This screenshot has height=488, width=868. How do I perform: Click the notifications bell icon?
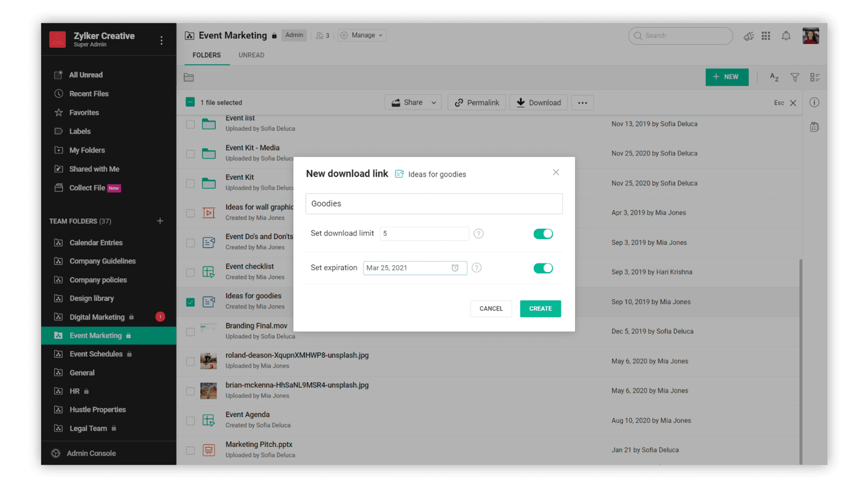pos(786,36)
